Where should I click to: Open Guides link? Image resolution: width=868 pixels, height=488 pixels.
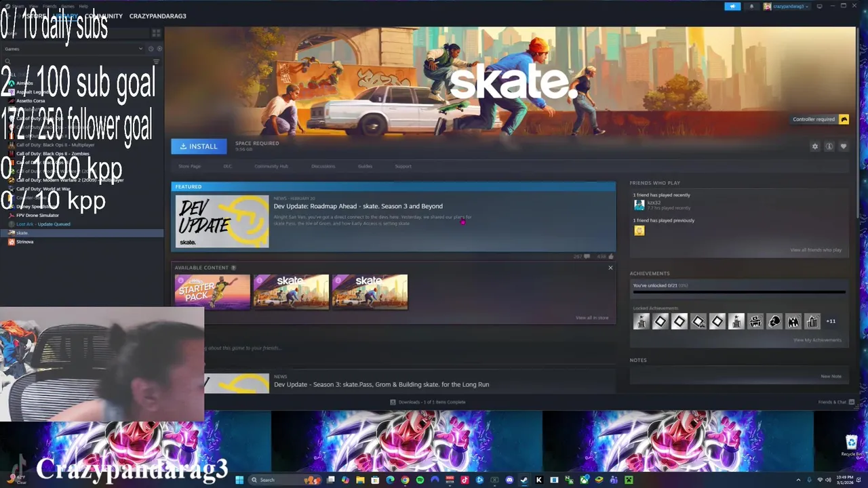tap(365, 166)
